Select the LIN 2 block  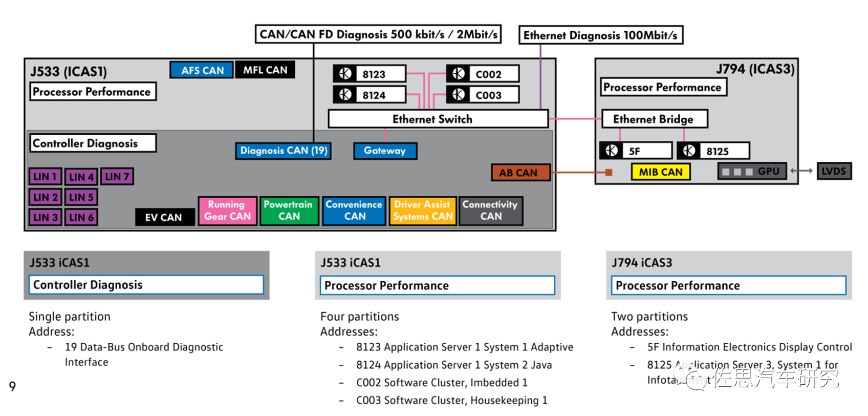point(46,197)
